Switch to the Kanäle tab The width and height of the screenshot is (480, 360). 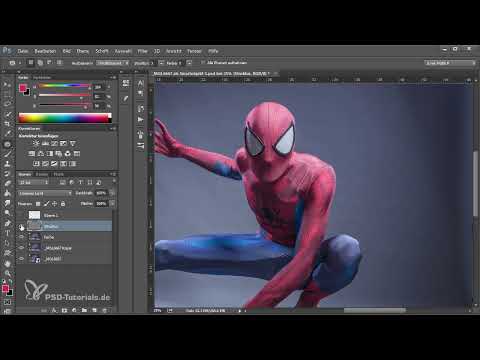click(x=42, y=174)
